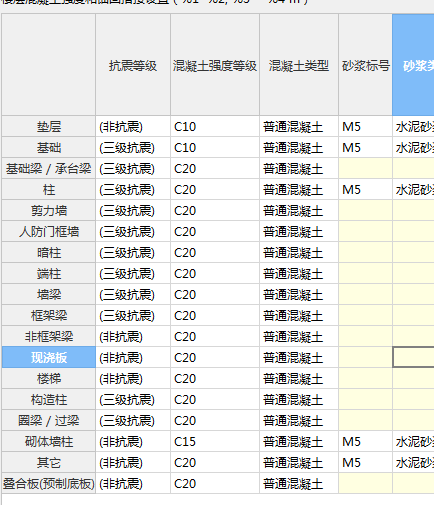Select the 人防门框墙 C20 cell
The height and width of the screenshot is (505, 434).
tap(215, 231)
